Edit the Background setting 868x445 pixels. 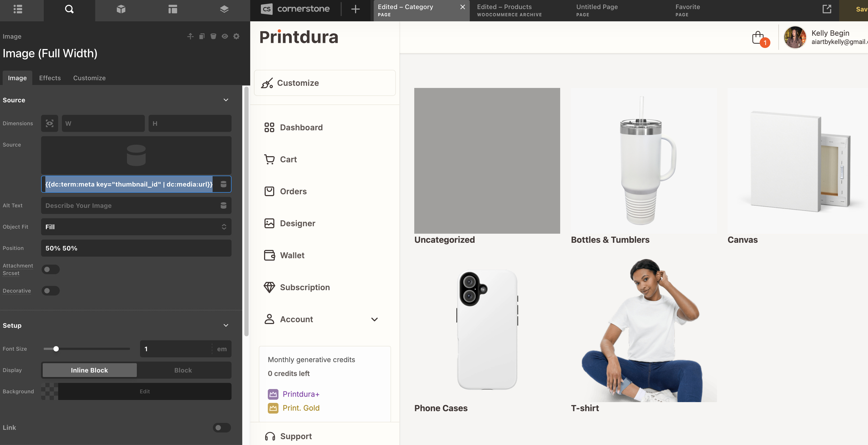[145, 391]
